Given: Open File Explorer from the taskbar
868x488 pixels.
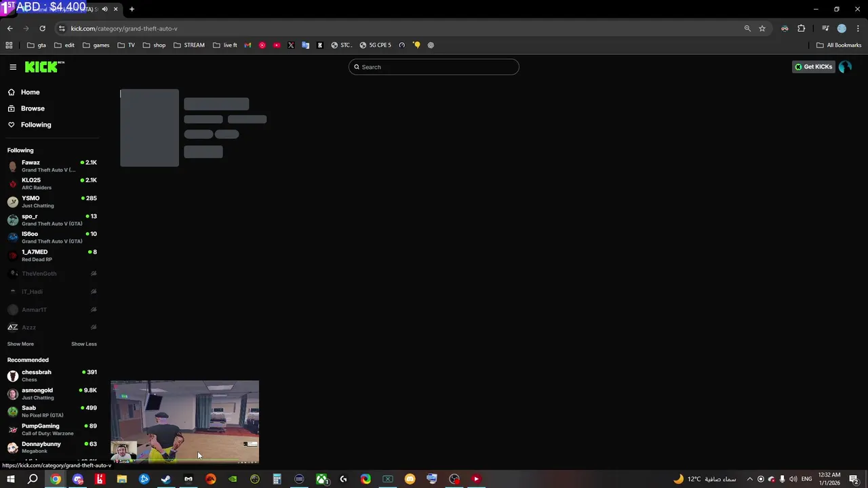Looking at the screenshot, I should coord(121,479).
